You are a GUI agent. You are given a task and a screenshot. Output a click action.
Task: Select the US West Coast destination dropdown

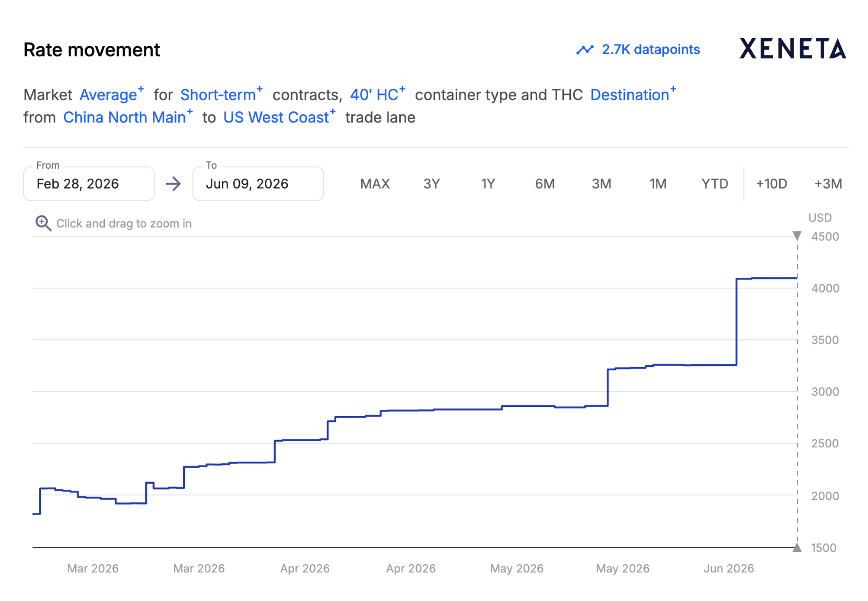tap(280, 117)
